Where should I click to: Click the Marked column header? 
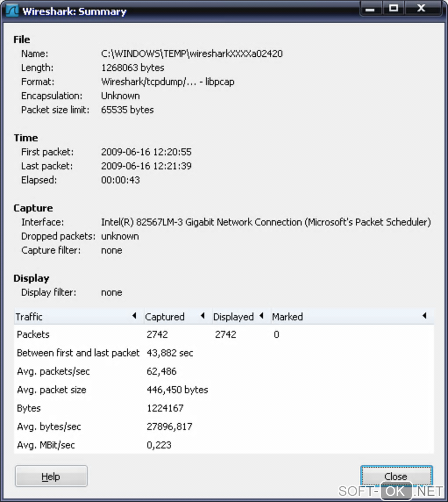[x=352, y=316]
